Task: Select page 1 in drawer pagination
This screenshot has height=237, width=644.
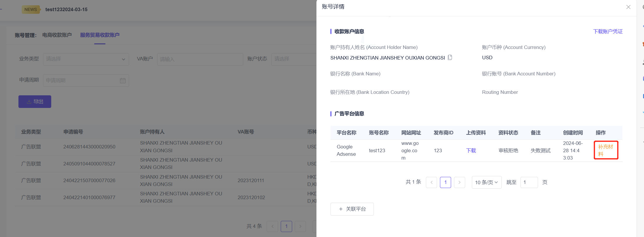Action: [445, 182]
